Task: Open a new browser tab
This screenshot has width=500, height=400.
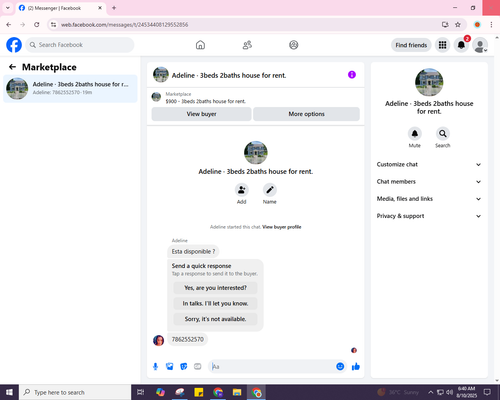Action: (114, 8)
